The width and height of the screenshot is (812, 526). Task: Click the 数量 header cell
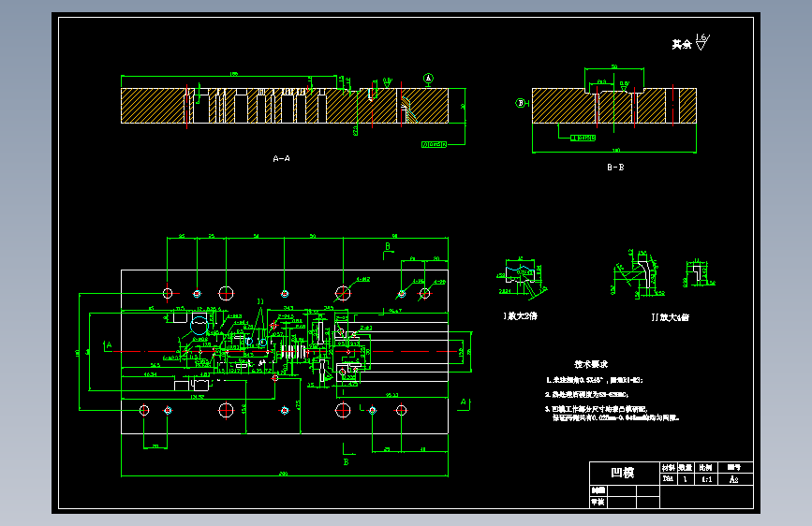[x=686, y=467]
